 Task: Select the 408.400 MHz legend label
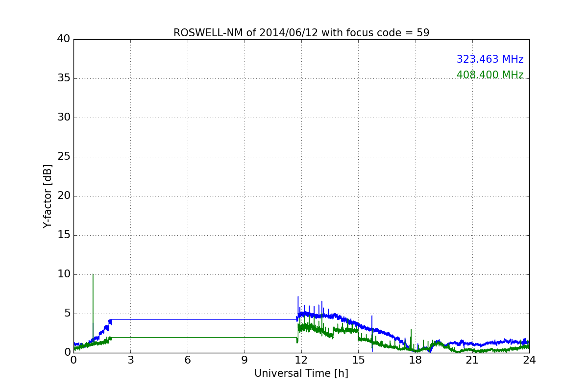(490, 75)
